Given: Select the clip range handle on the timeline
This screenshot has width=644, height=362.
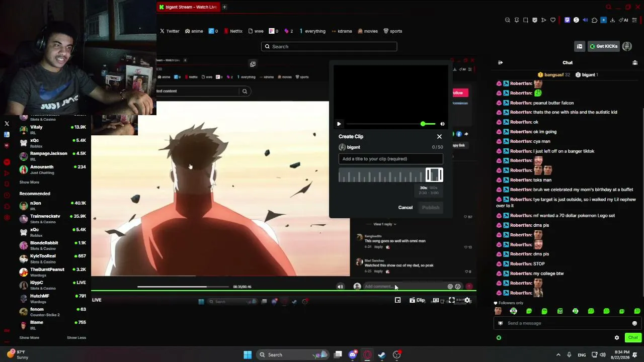Looking at the screenshot, I should 434,174.
